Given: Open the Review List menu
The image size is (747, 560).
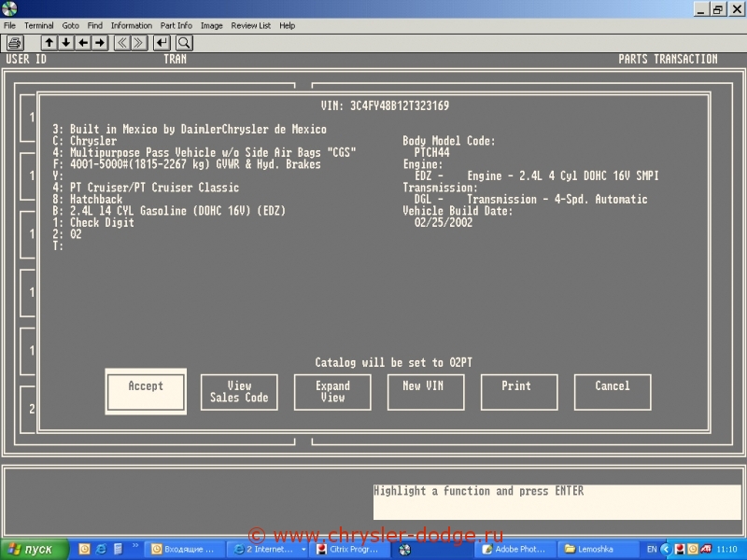Looking at the screenshot, I should click(x=250, y=26).
